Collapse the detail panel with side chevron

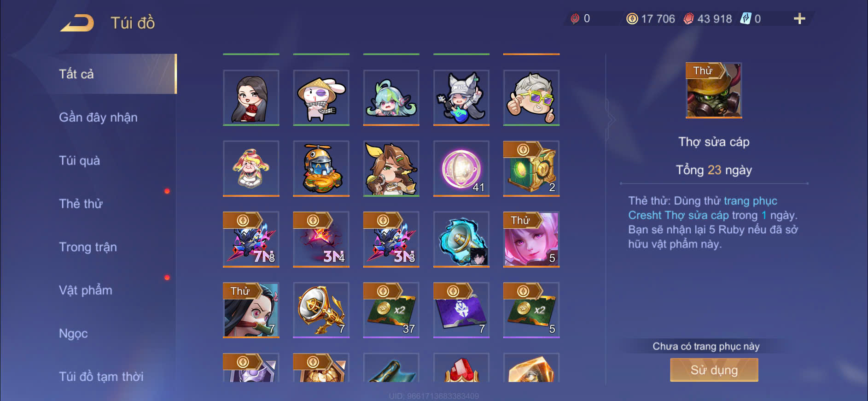(611, 120)
